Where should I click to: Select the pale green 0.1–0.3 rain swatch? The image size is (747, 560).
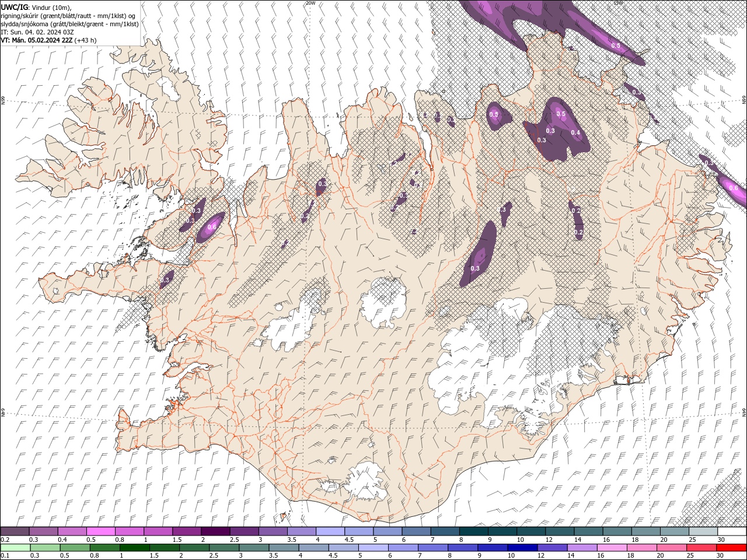point(15,547)
